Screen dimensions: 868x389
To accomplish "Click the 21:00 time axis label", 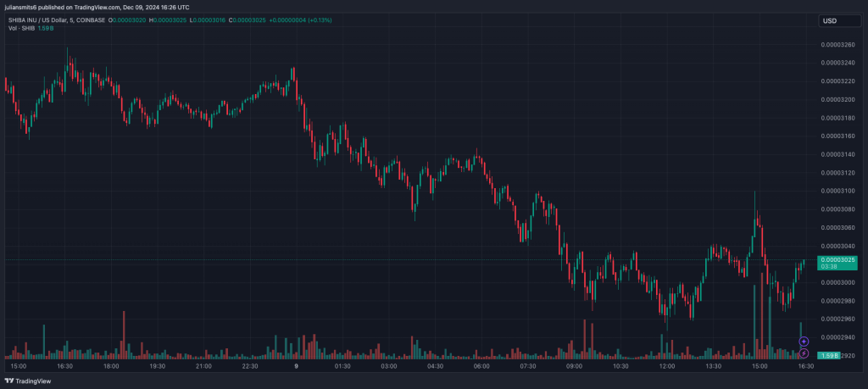I will (203, 366).
